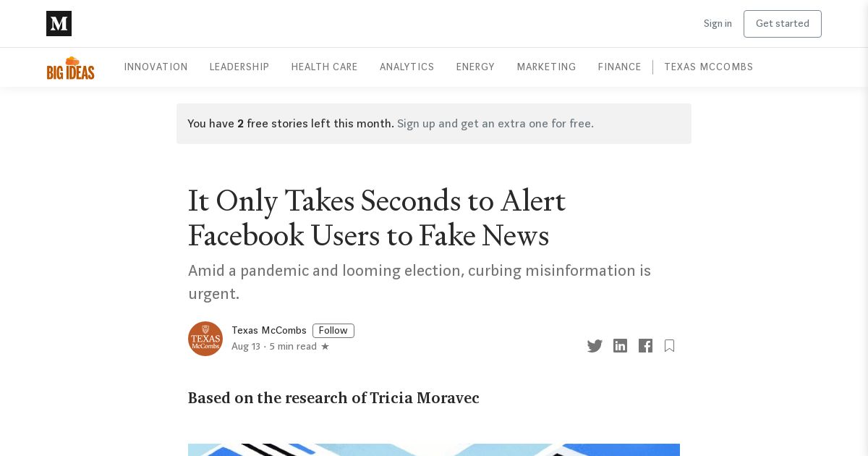Open the Marketing section

click(546, 67)
